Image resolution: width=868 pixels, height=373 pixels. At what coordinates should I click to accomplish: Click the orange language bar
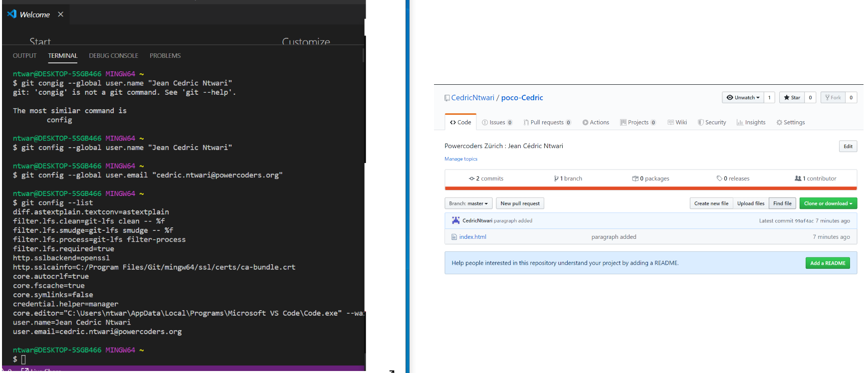click(x=651, y=188)
